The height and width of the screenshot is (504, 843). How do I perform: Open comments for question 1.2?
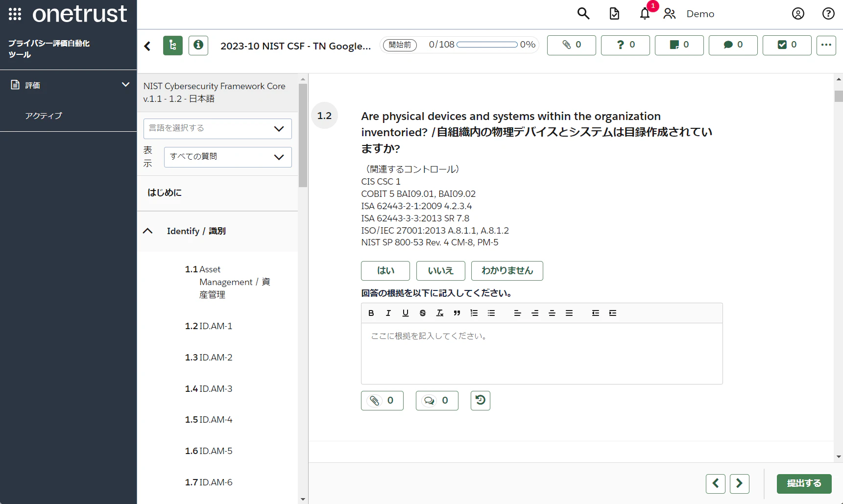(437, 401)
